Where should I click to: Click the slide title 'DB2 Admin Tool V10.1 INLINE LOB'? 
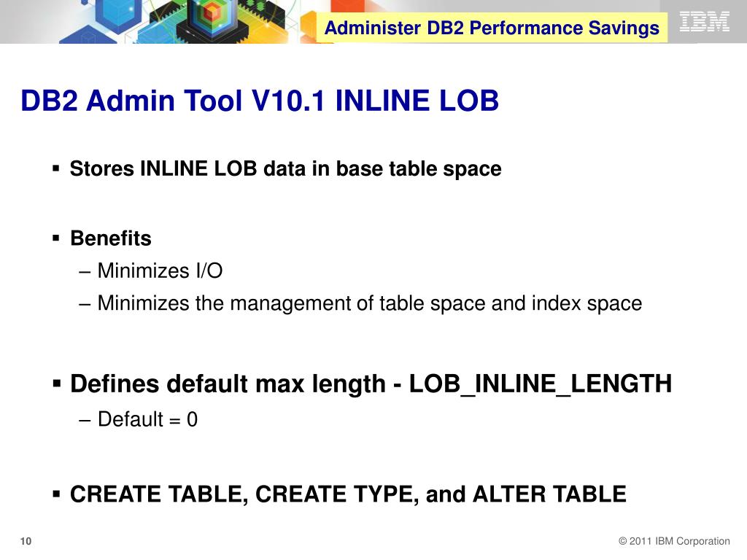tap(260, 101)
